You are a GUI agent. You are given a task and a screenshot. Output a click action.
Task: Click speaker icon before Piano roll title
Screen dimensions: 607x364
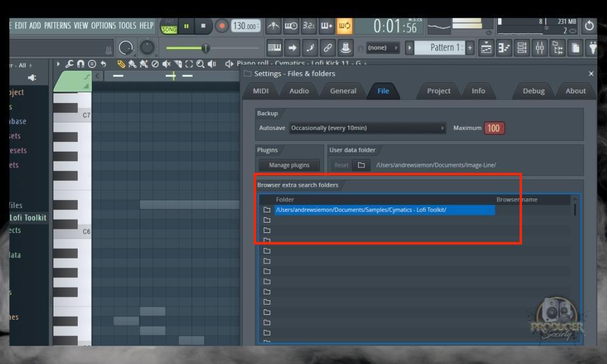tap(229, 64)
